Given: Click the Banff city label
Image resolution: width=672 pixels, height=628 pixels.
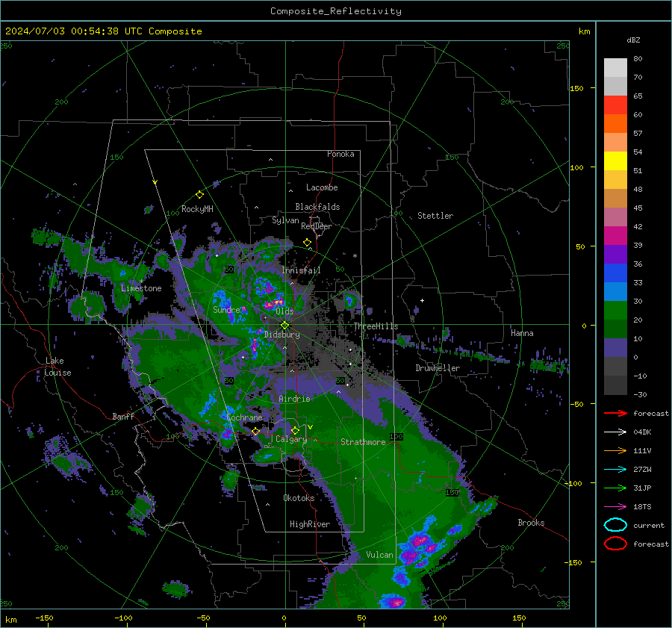Looking at the screenshot, I should point(123,416).
